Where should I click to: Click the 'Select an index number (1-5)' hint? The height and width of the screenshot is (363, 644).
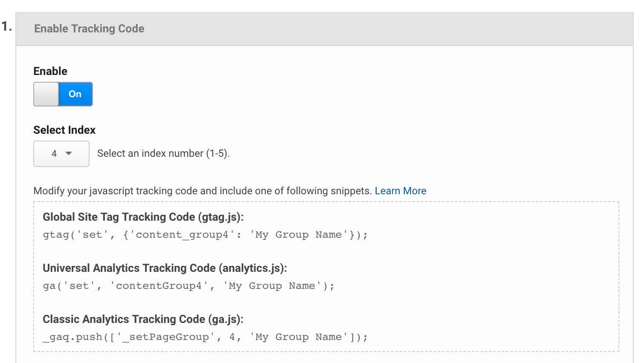[x=163, y=153]
